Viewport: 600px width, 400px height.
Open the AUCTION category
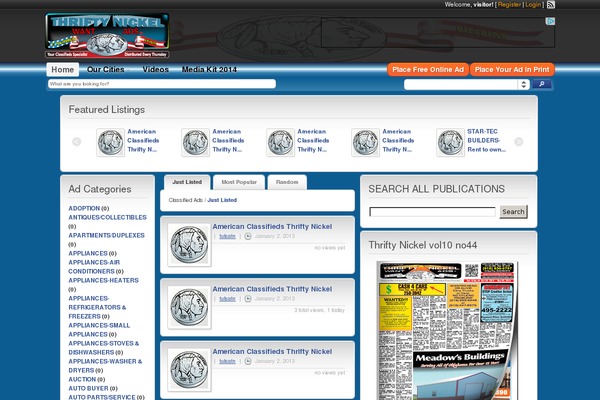click(82, 379)
